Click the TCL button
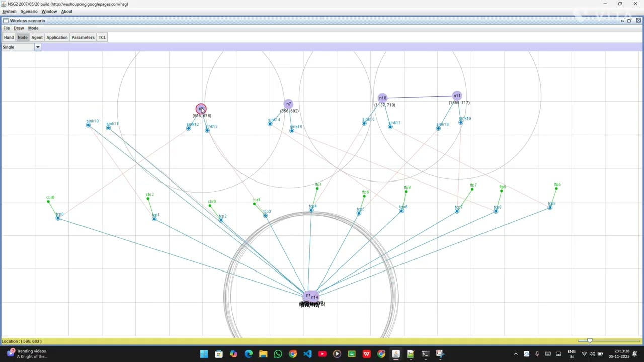The width and height of the screenshot is (644, 362). point(102,37)
